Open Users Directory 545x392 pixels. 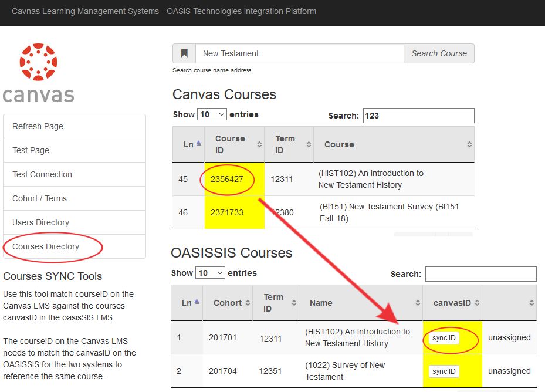pyautogui.click(x=75, y=222)
